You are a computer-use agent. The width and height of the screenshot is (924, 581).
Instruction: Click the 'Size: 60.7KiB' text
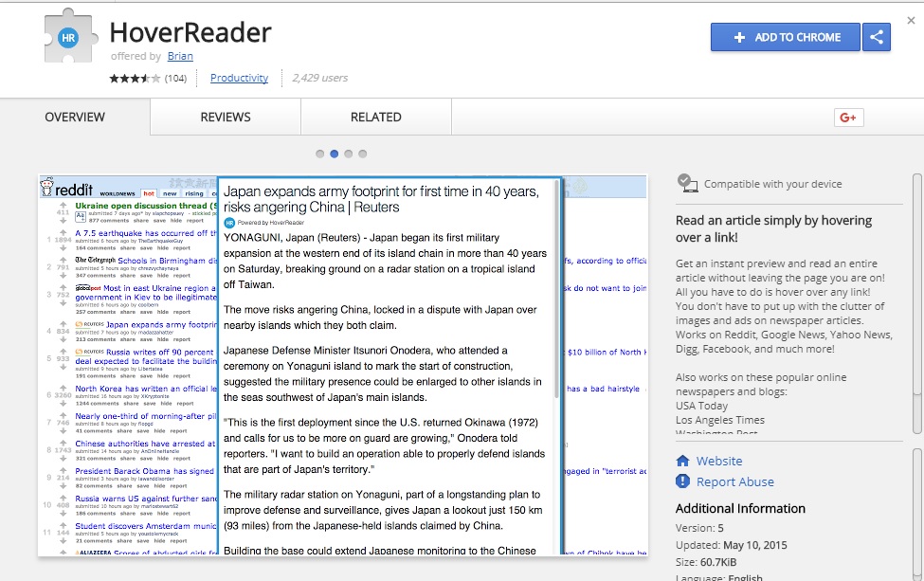point(706,562)
